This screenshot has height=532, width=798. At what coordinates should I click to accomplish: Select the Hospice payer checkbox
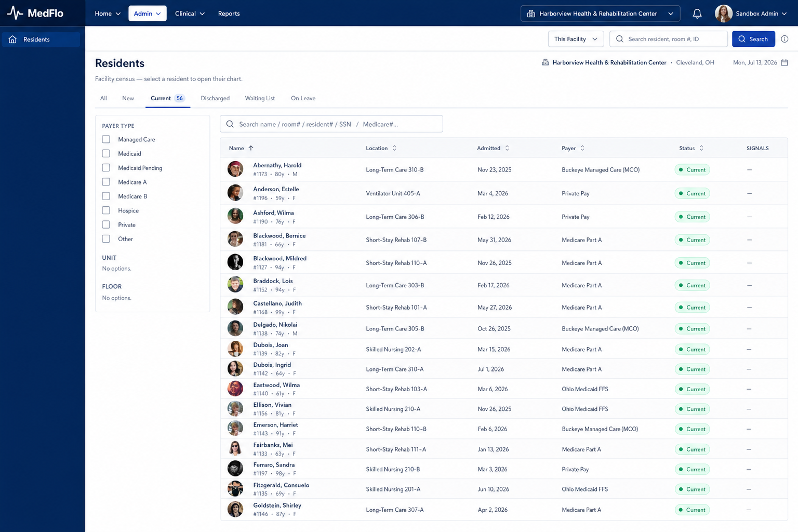(106, 210)
